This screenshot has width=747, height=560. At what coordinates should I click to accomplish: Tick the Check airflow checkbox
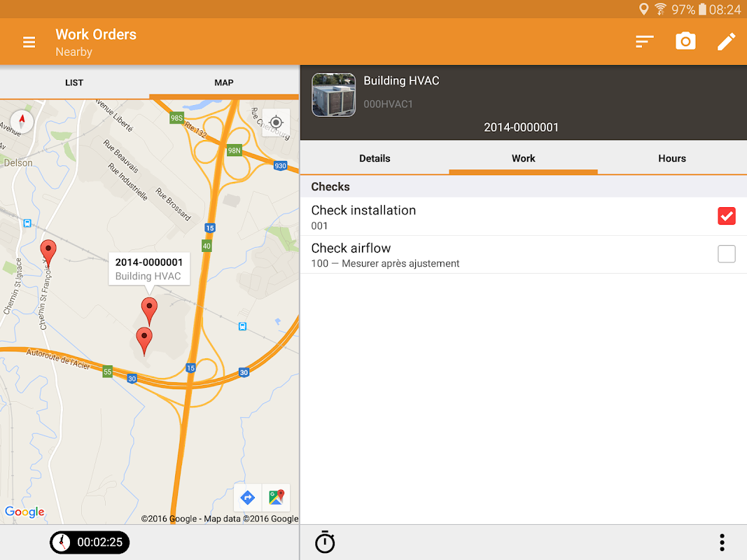pos(727,254)
